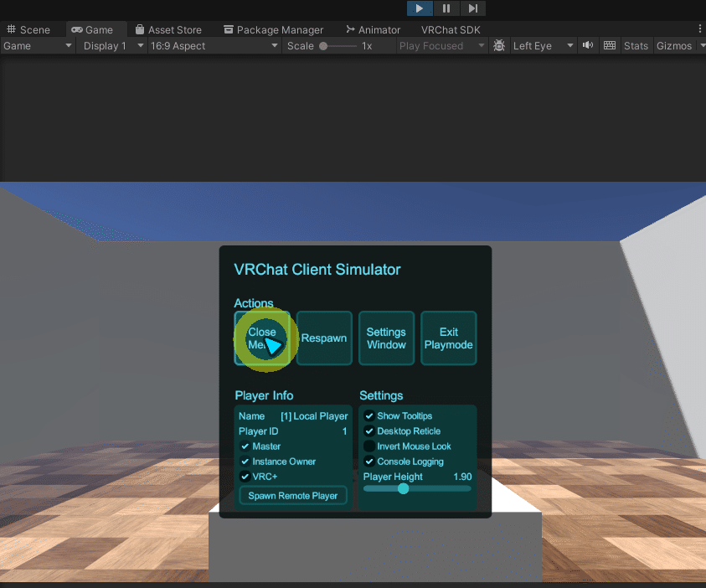This screenshot has height=588, width=706.
Task: Click the '[1] Local Player' name value
Action: tap(314, 416)
